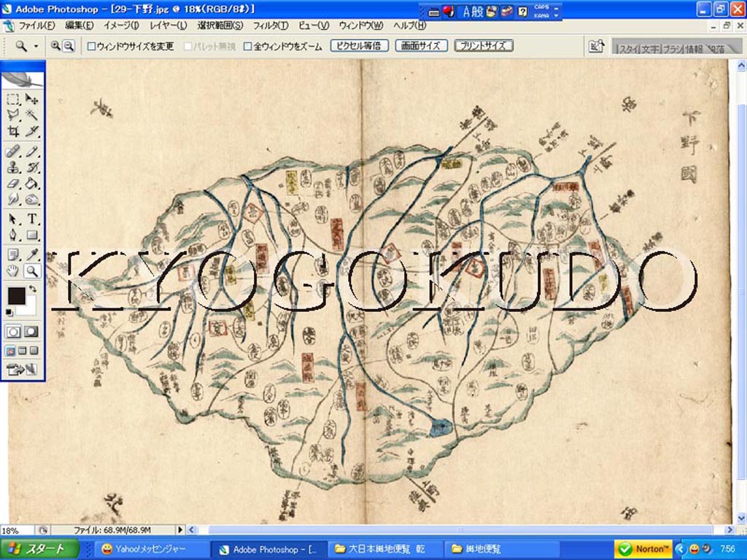Open the フィルタ menu
747x560 pixels.
[x=270, y=26]
